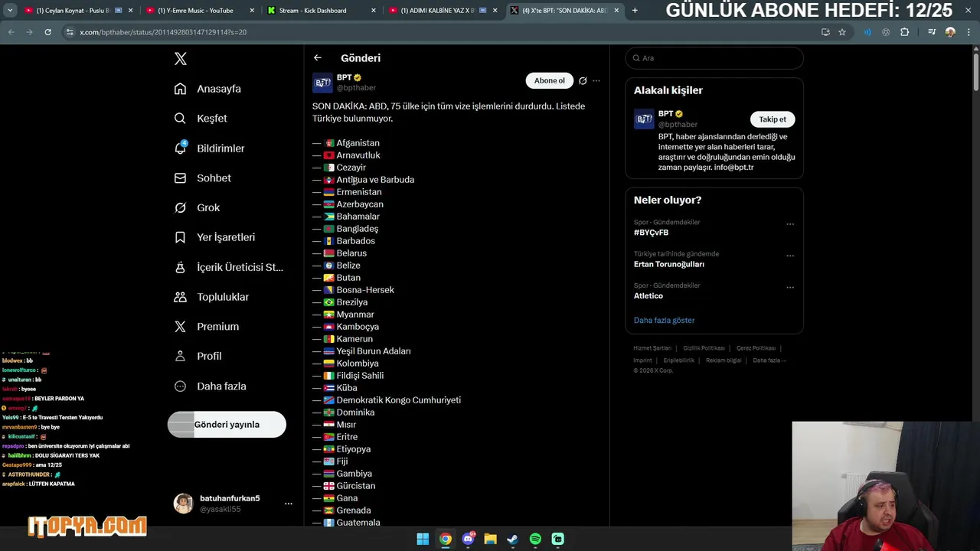980x551 pixels.
Task: Open Ertan Torunoğulları trending topic
Action: pyautogui.click(x=669, y=264)
